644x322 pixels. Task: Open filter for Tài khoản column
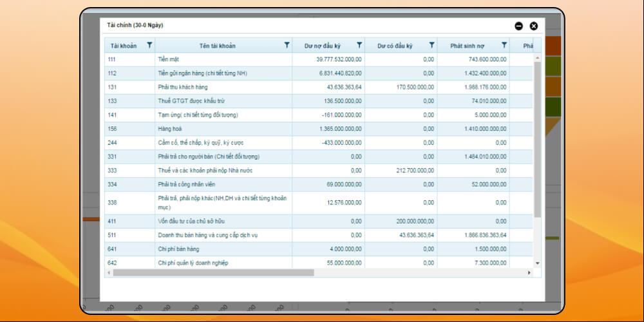point(149,45)
